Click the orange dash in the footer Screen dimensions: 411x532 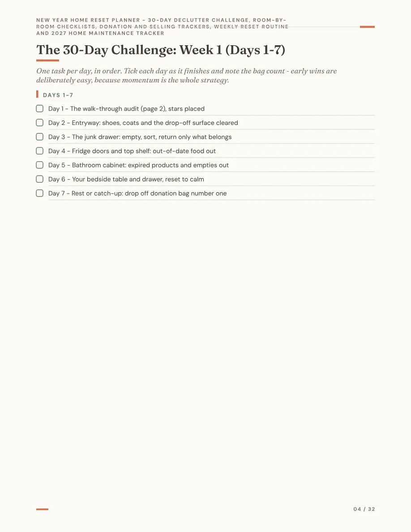click(x=43, y=509)
